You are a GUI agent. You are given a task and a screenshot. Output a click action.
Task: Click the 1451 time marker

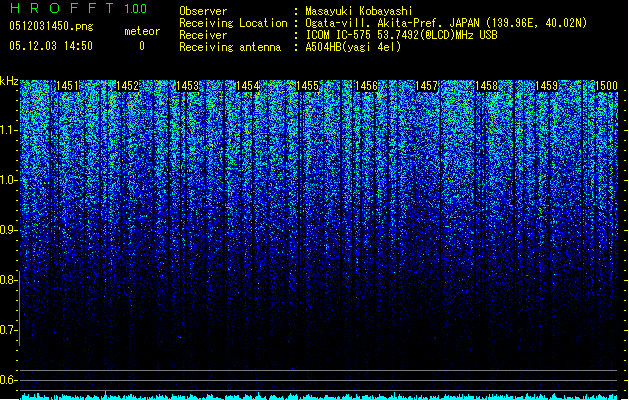point(67,86)
